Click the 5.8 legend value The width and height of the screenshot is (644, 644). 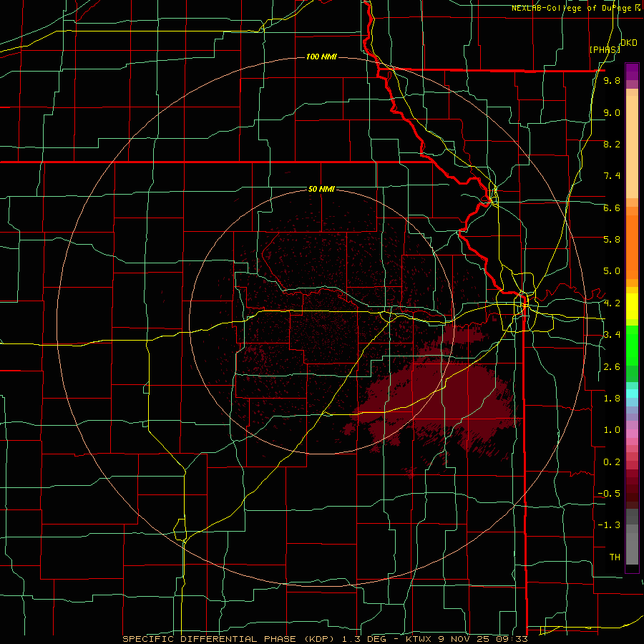(x=612, y=240)
